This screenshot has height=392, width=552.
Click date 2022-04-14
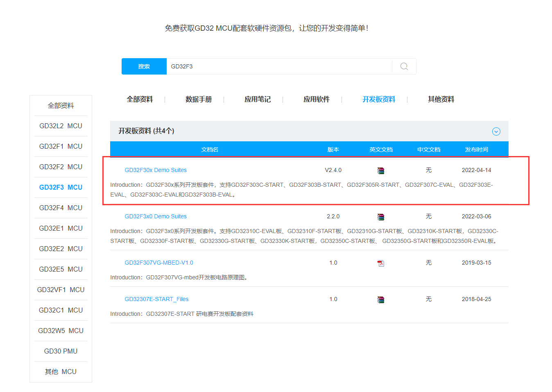coord(477,170)
